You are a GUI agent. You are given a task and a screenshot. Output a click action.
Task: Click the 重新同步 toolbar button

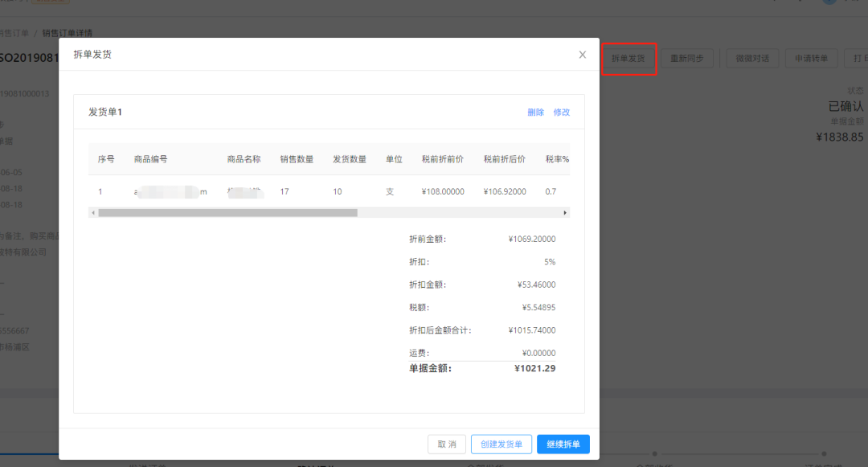tap(687, 59)
